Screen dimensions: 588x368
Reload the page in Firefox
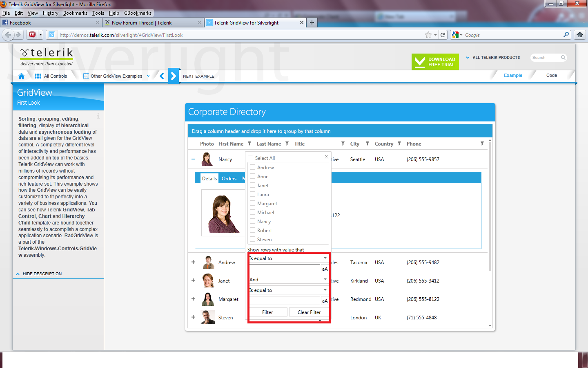click(443, 35)
